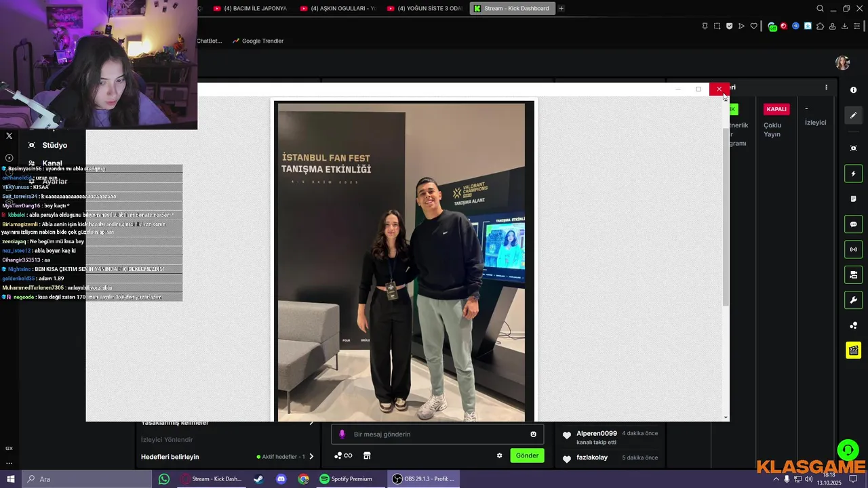Open a new browser tab with plus
This screenshot has height=488, width=868.
561,8
